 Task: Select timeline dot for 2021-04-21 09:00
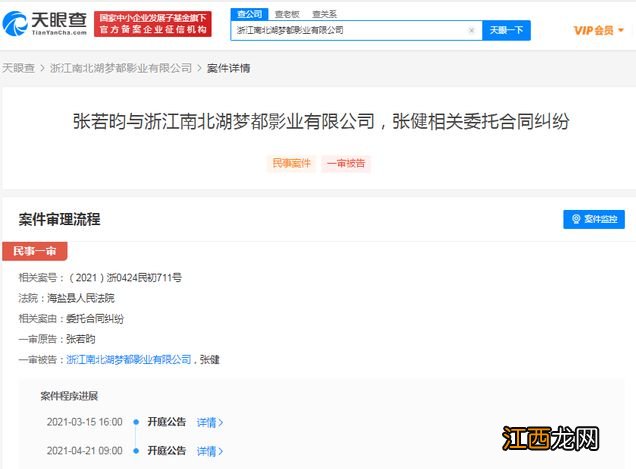click(x=136, y=450)
